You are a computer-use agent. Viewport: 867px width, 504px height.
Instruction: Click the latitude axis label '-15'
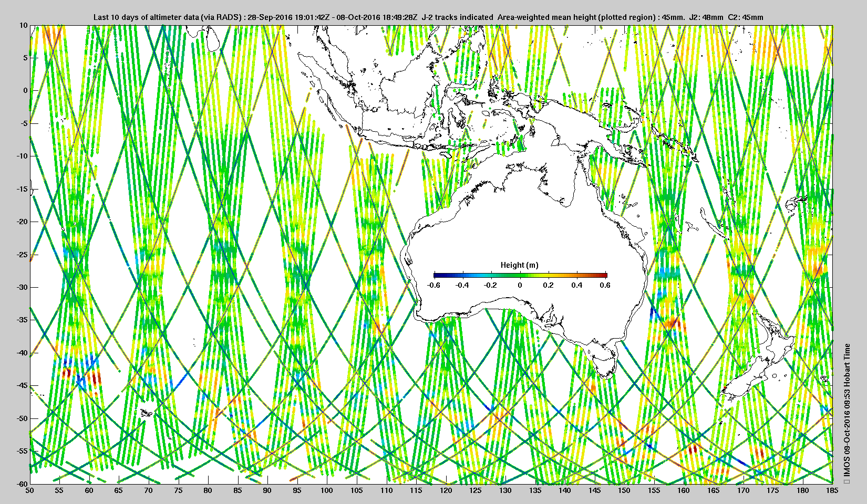22,189
